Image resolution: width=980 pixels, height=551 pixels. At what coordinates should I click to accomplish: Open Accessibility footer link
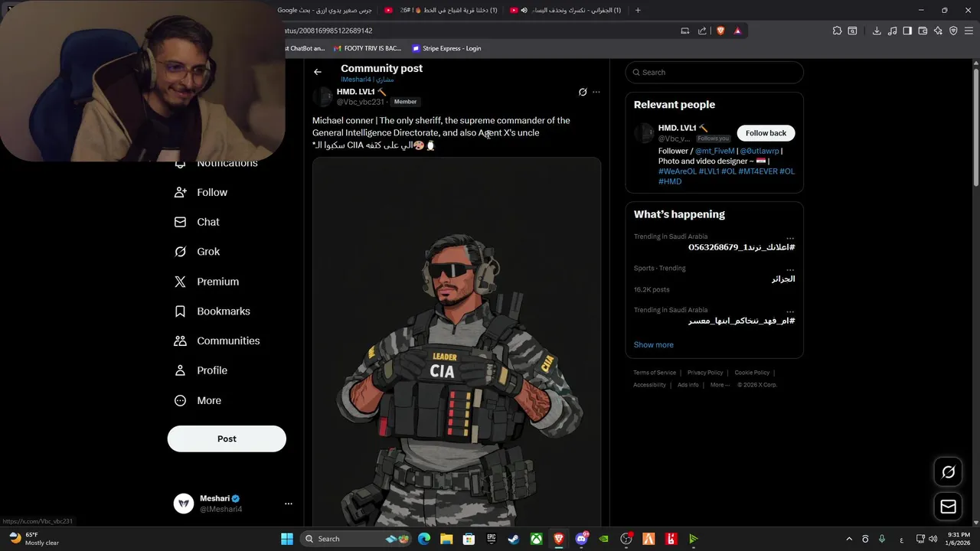649,385
